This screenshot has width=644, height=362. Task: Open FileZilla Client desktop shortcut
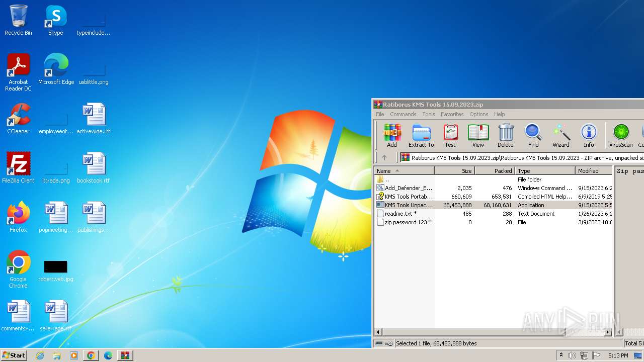(x=18, y=168)
